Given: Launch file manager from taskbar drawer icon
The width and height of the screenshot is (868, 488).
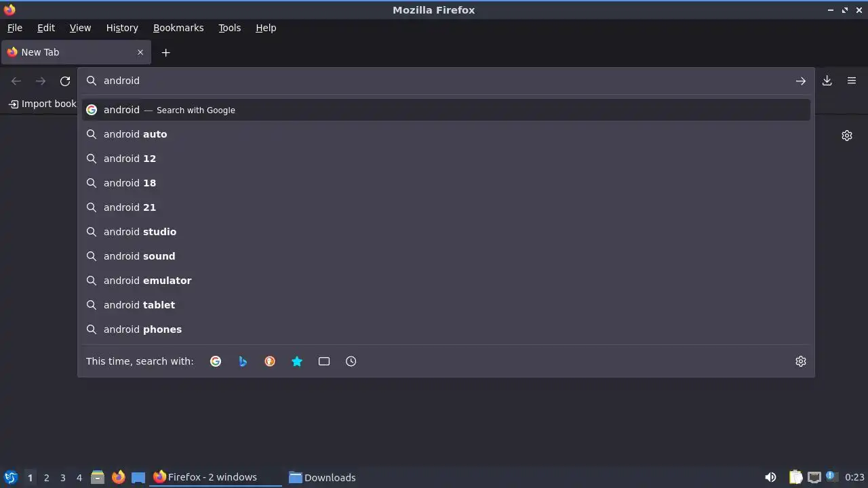Looking at the screenshot, I should pos(98,477).
